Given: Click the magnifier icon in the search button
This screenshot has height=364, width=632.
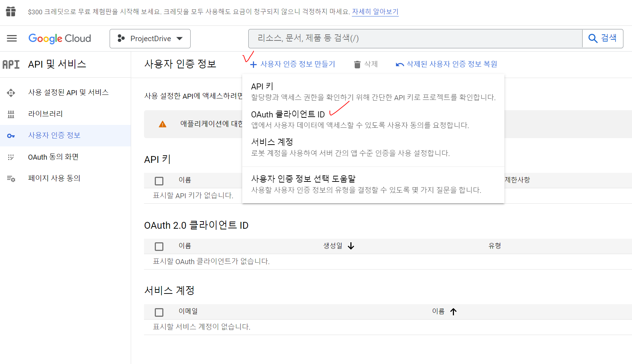Looking at the screenshot, I should click(593, 38).
